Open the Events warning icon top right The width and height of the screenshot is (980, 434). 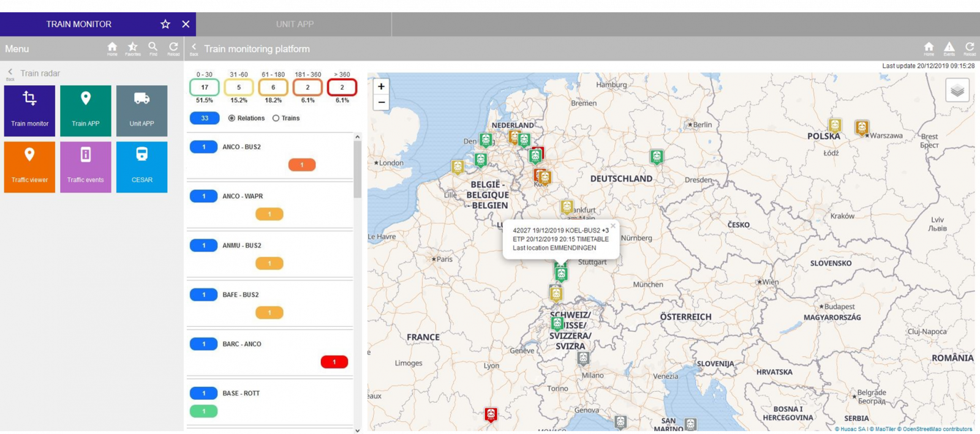(949, 48)
